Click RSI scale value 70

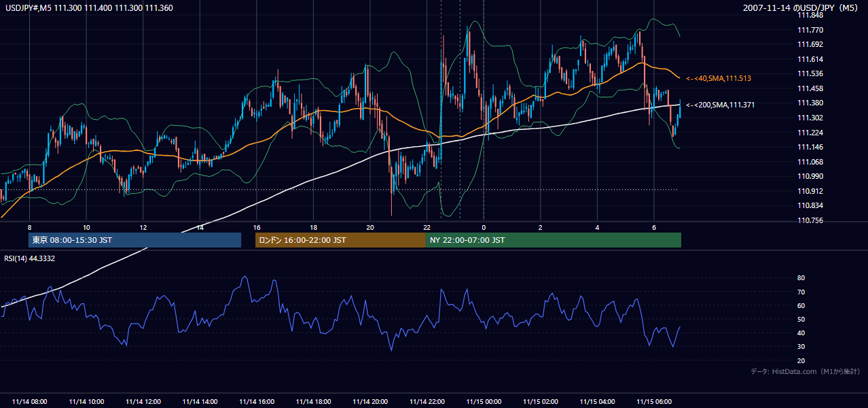coord(801,292)
